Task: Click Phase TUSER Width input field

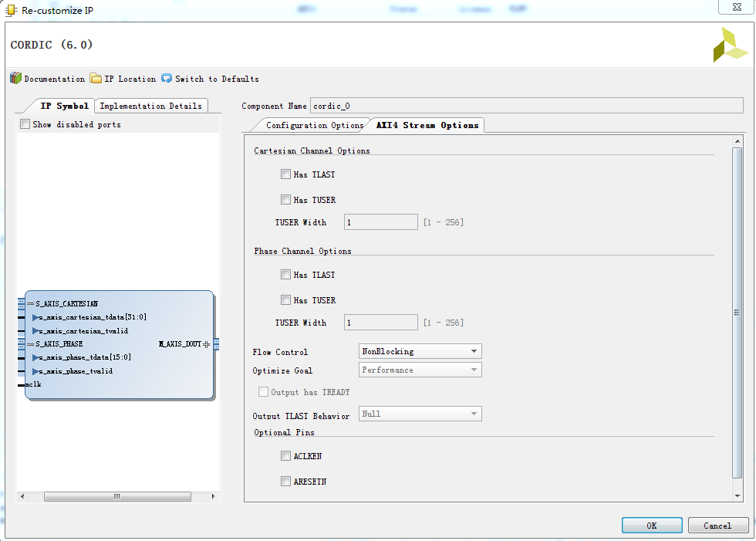Action: click(381, 323)
